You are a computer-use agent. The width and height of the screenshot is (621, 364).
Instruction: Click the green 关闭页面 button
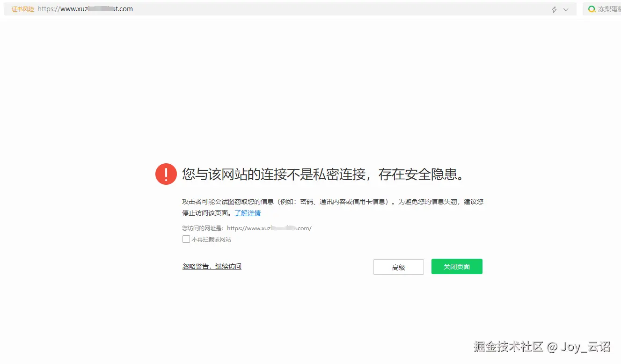[x=456, y=266]
